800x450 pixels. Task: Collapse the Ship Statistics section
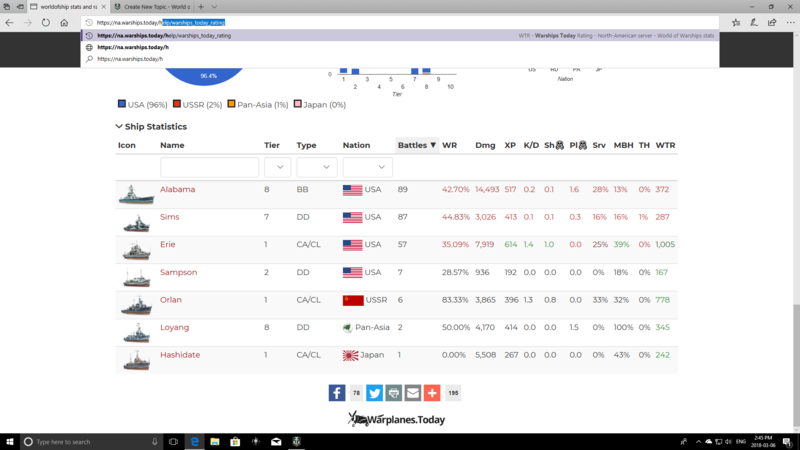[x=119, y=127]
